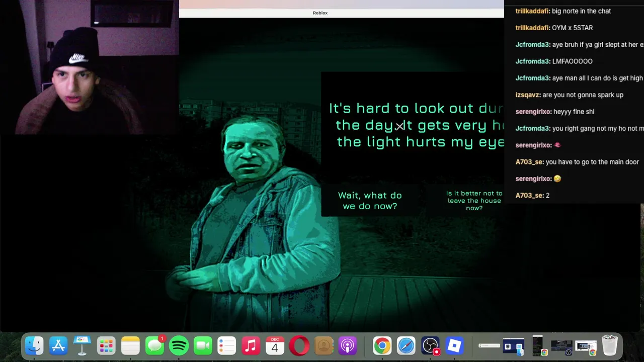
Task: Choose "Wait, what do we do now?" reply
Action: (370, 201)
